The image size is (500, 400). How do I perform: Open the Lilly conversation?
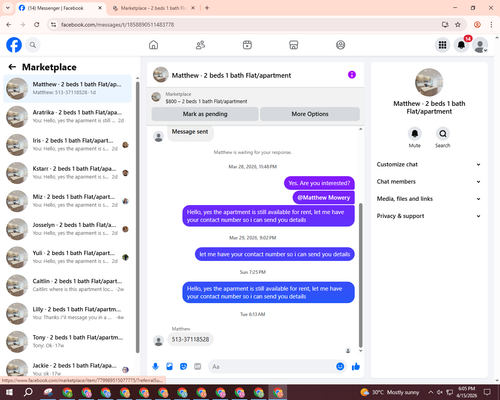(67, 313)
